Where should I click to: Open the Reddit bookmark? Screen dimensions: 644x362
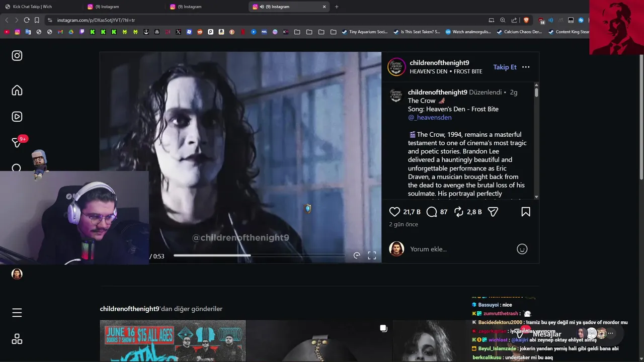pos(200,32)
